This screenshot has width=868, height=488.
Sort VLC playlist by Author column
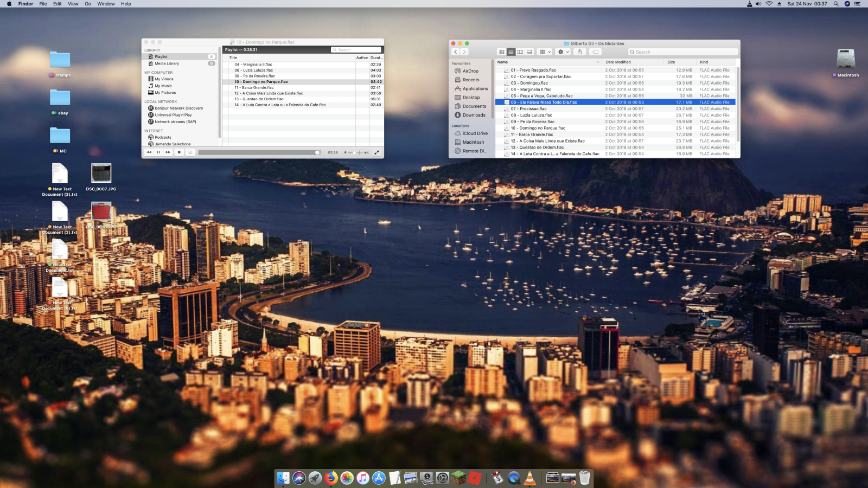362,57
